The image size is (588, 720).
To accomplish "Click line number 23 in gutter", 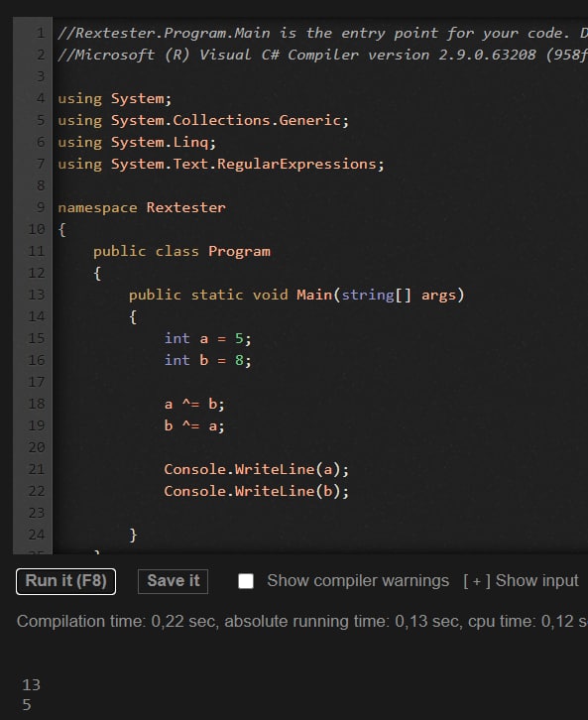I will (37, 513).
